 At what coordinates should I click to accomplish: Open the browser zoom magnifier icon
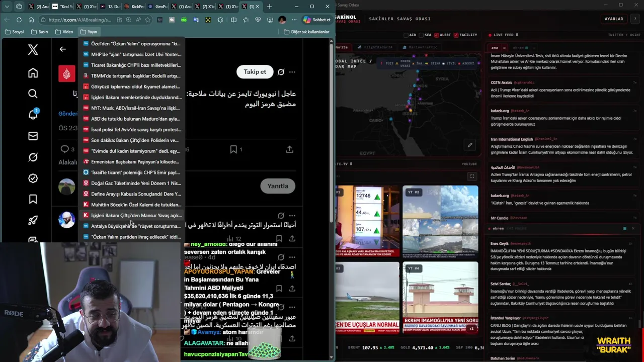tap(128, 20)
